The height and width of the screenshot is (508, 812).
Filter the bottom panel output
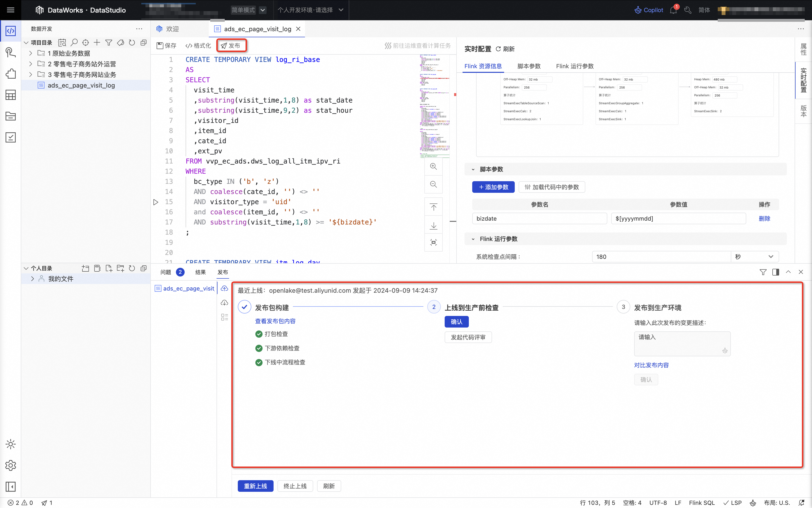click(763, 272)
